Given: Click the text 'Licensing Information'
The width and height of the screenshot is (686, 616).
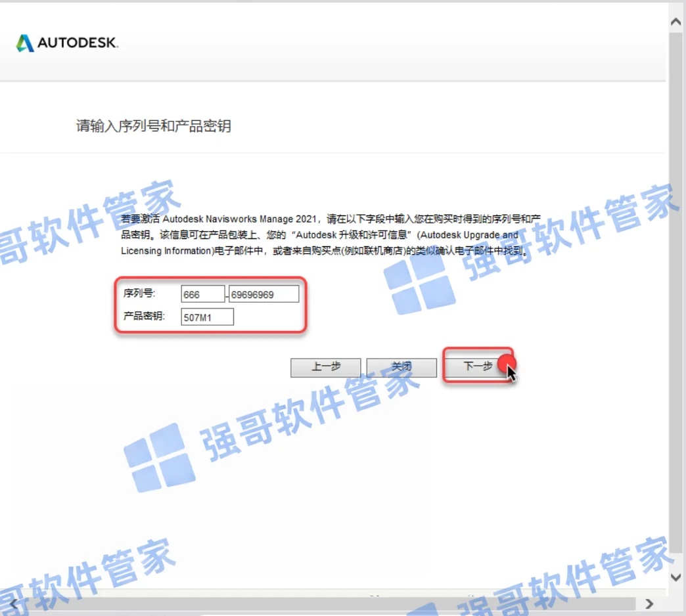Looking at the screenshot, I should point(166,251).
